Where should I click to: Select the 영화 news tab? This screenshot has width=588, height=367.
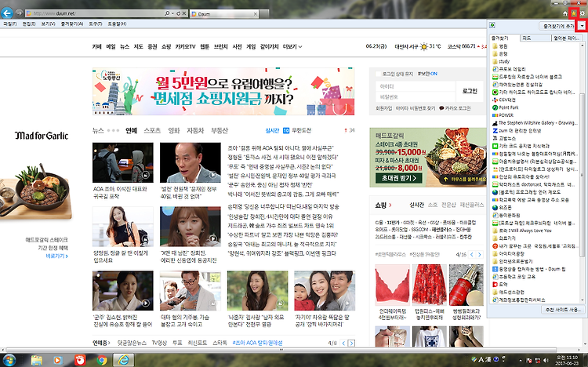tap(174, 131)
